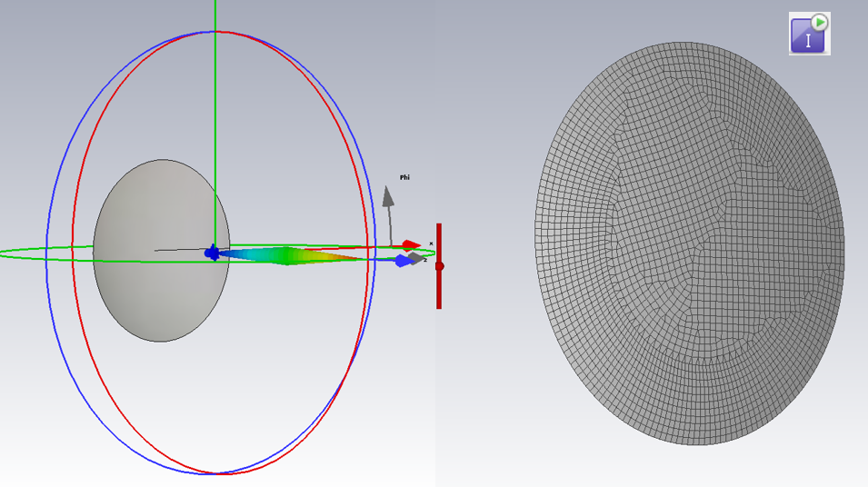Click the green widest part of the farfield lobe
Screen dimensions: 868x487
[287, 256]
